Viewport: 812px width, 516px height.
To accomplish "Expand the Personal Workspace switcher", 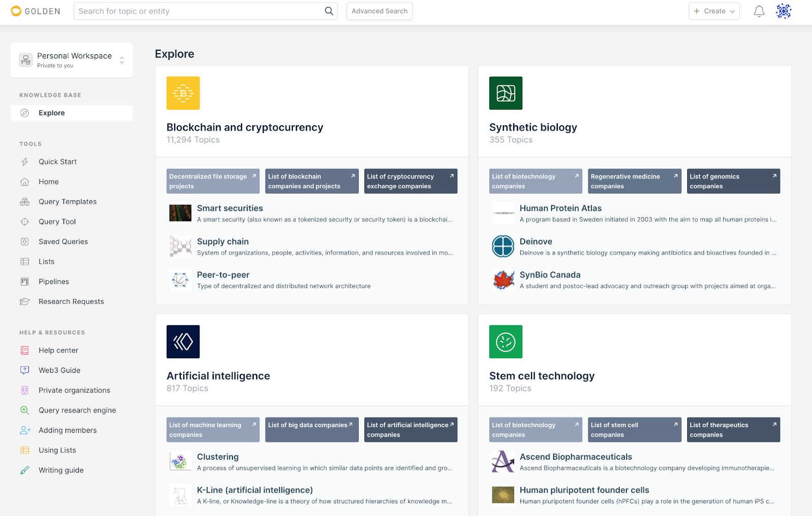I will tap(72, 60).
